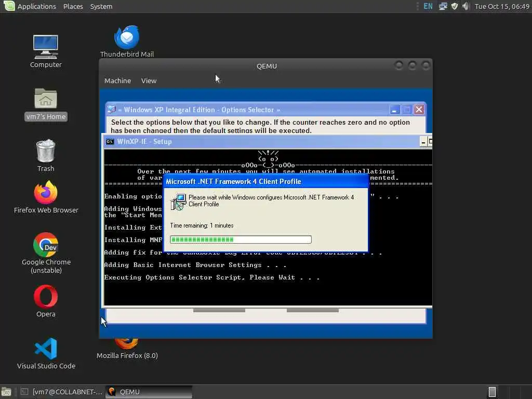The width and height of the screenshot is (532, 399).
Task: Open Mozilla Firefox (8.0) desktop icon
Action: tap(127, 344)
